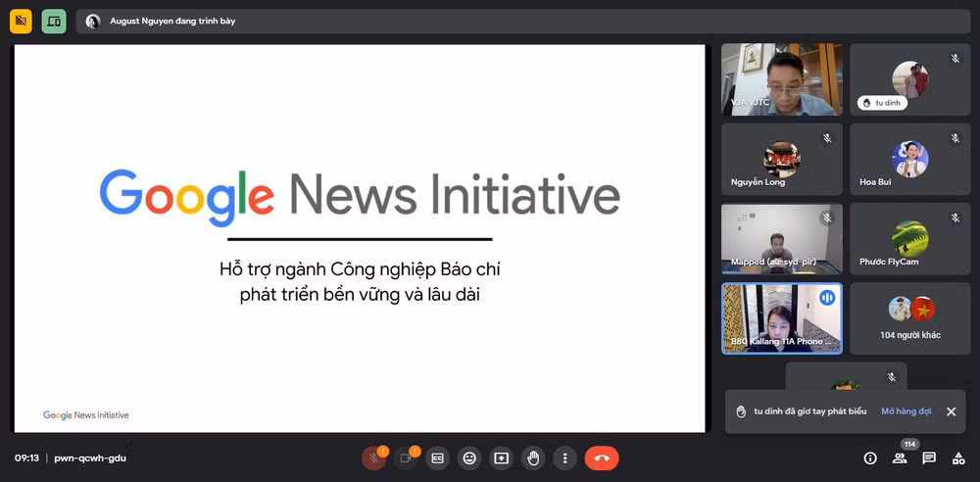The width and height of the screenshot is (980, 482).
Task: Show the participants list (114 people)
Action: tap(900, 458)
